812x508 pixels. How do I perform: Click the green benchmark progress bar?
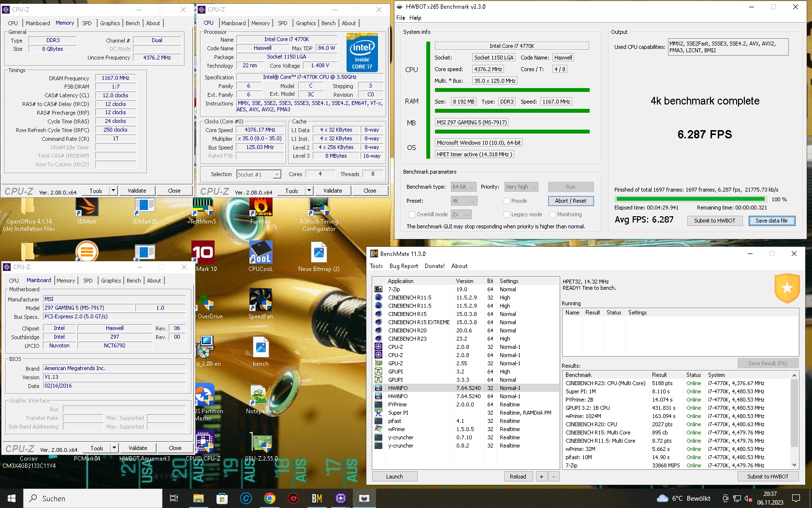click(691, 199)
